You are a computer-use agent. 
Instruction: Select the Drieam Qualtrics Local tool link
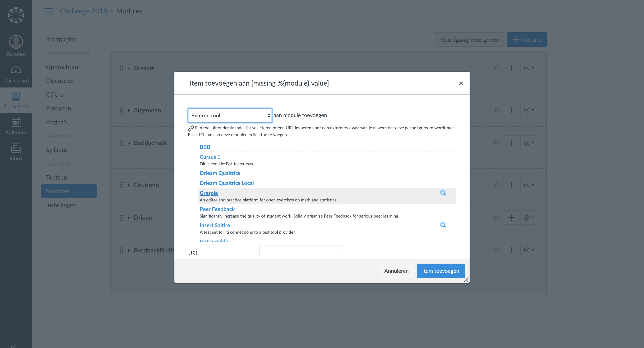(227, 183)
